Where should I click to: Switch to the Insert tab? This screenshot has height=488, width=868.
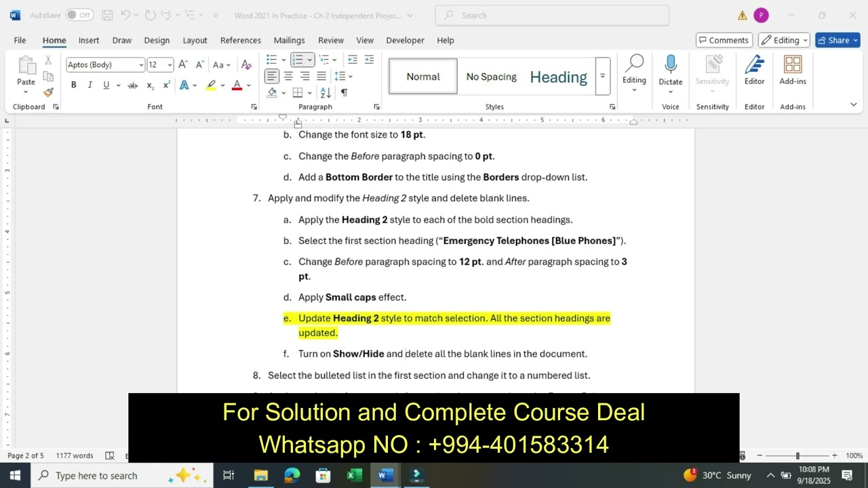[89, 40]
